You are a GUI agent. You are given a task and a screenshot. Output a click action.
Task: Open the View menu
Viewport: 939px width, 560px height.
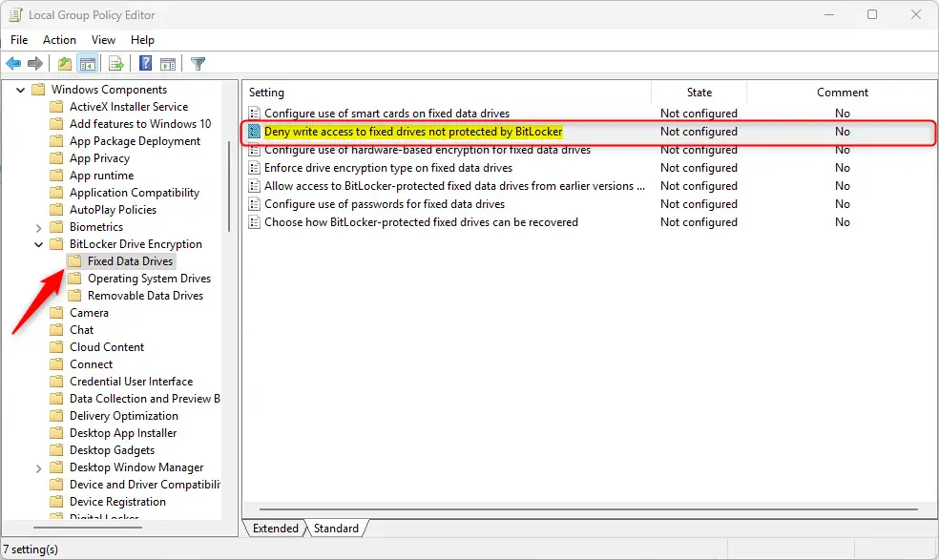click(103, 39)
